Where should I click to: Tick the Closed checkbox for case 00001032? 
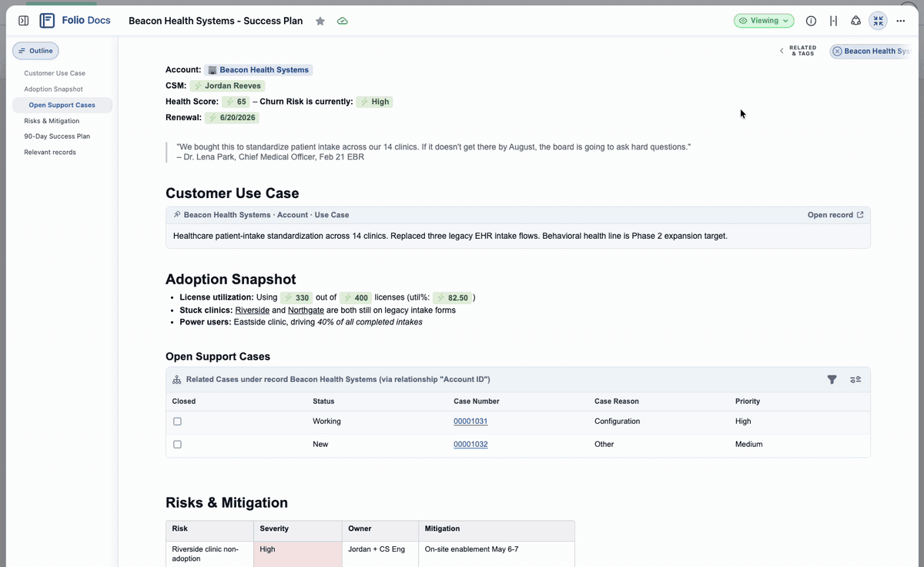pyautogui.click(x=177, y=445)
